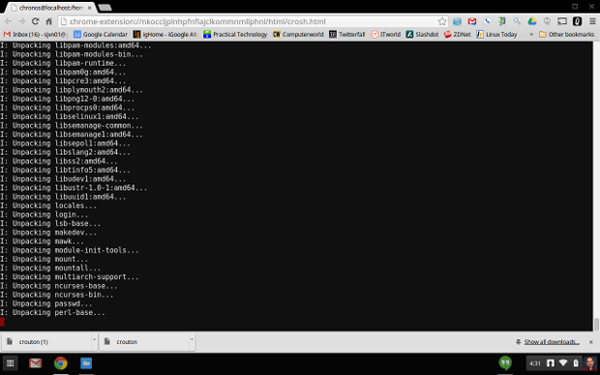Open the Twitterfall bookmark

(347, 34)
